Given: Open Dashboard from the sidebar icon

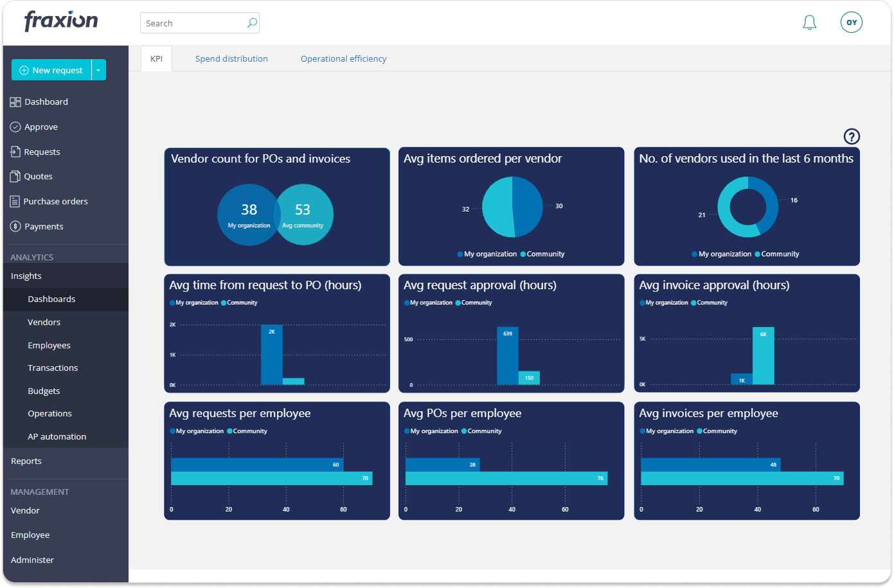Looking at the screenshot, I should click(15, 102).
